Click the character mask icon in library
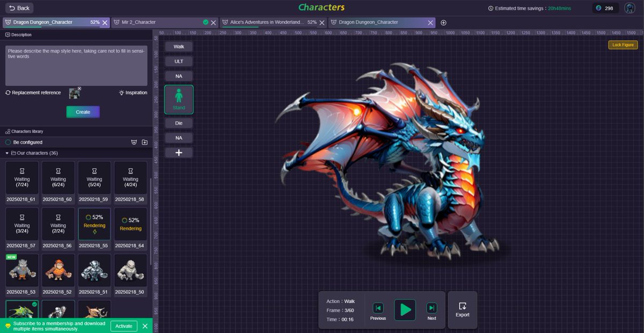The image size is (644, 333). click(134, 142)
